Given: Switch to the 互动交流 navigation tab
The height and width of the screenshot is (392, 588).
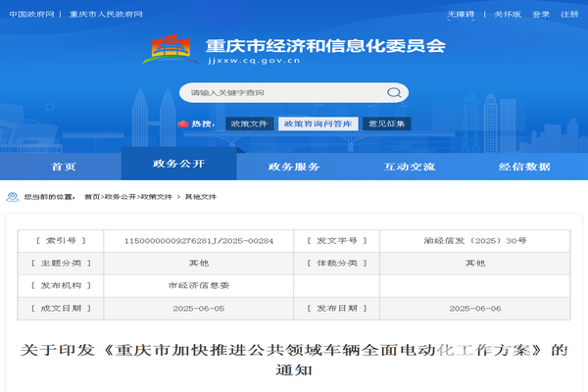Looking at the screenshot, I should [x=410, y=166].
